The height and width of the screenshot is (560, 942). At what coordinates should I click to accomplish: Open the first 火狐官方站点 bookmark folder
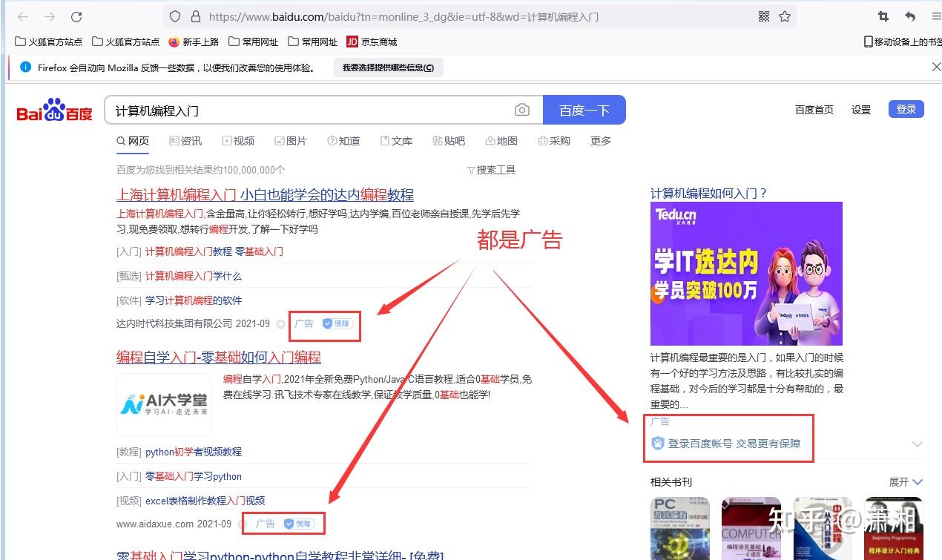[x=48, y=42]
